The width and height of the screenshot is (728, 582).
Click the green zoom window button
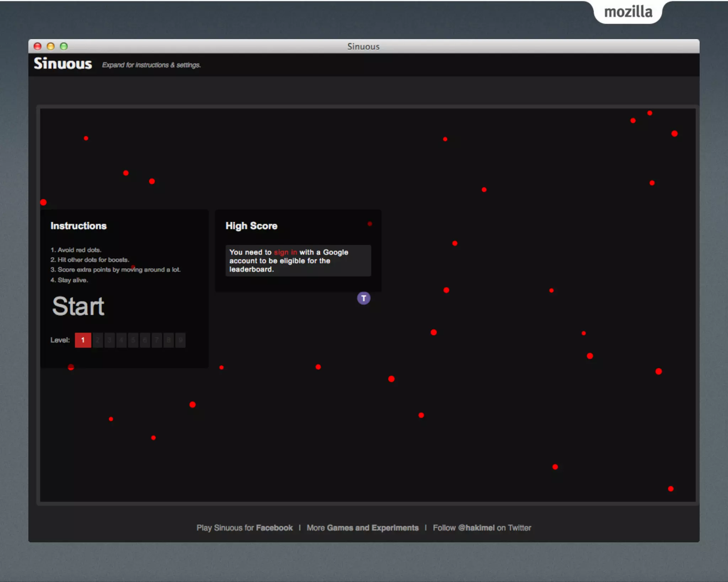(64, 46)
